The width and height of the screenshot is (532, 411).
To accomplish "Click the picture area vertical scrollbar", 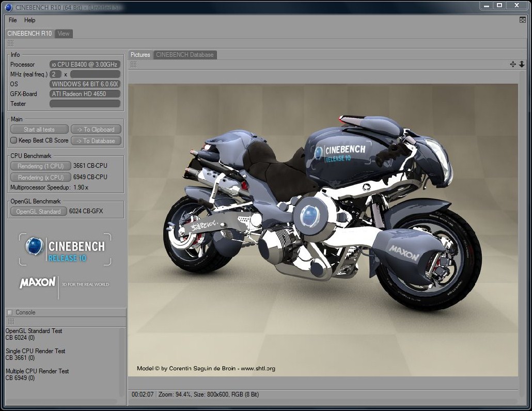I will (522, 234).
